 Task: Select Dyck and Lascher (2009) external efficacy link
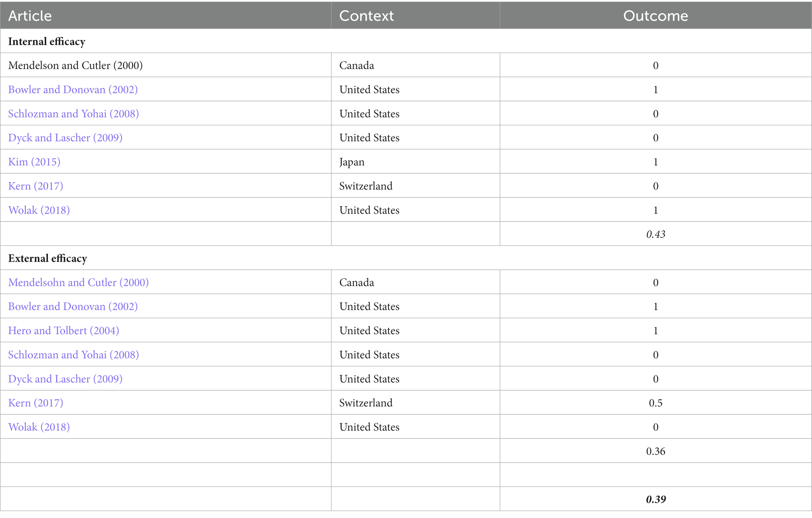coord(65,379)
